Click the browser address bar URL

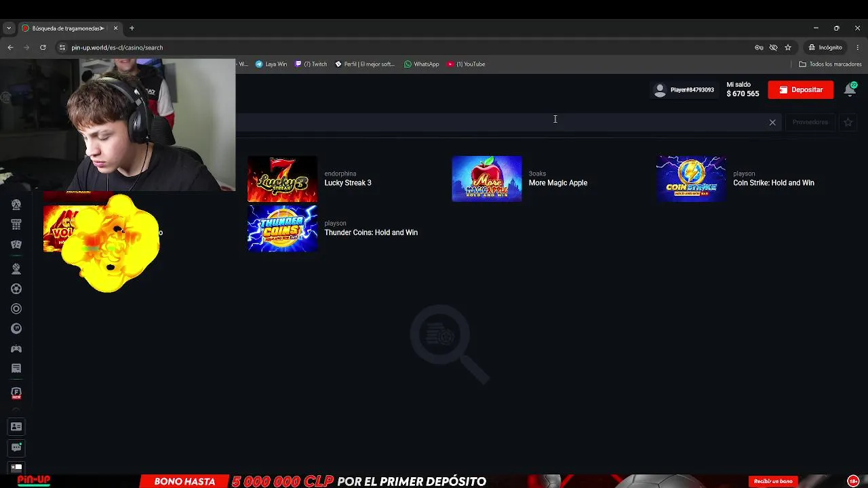[x=117, y=47]
